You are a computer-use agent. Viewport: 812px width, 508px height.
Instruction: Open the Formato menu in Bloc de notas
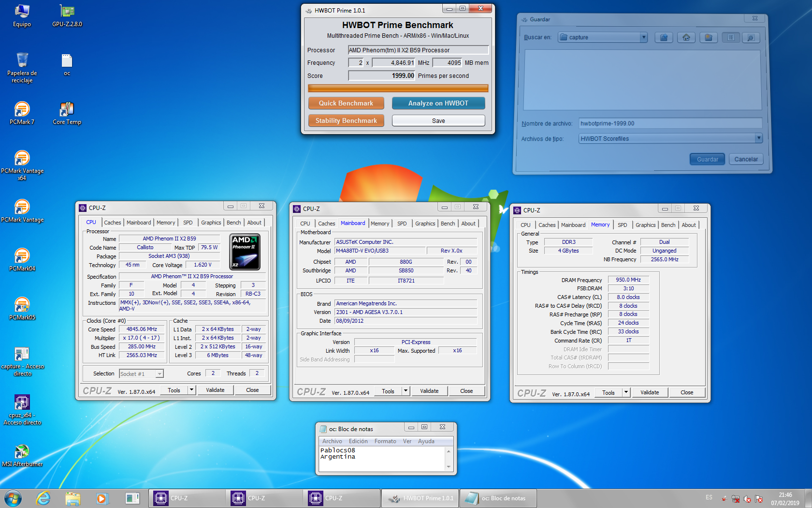385,441
